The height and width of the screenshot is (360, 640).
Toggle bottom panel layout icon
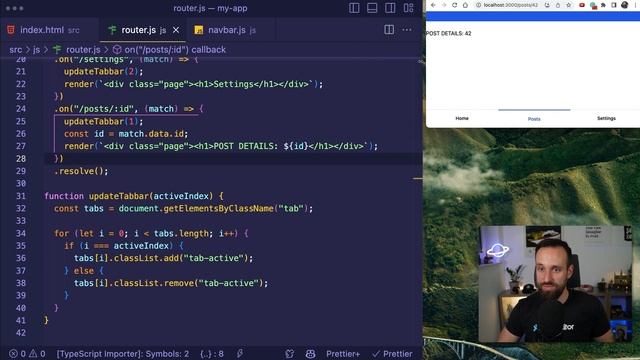tap(372, 8)
